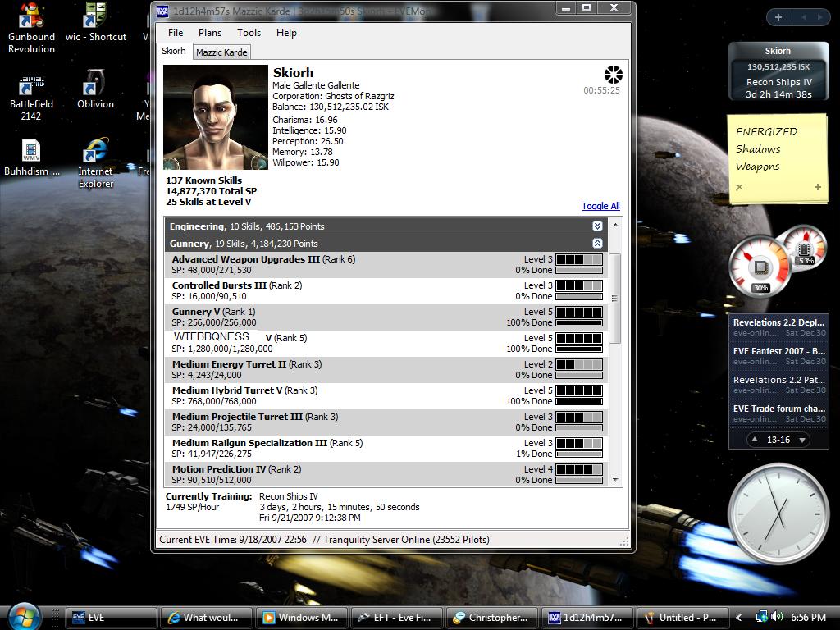Click Advanced Weapon Upgrades level indicator boxes

point(578,259)
